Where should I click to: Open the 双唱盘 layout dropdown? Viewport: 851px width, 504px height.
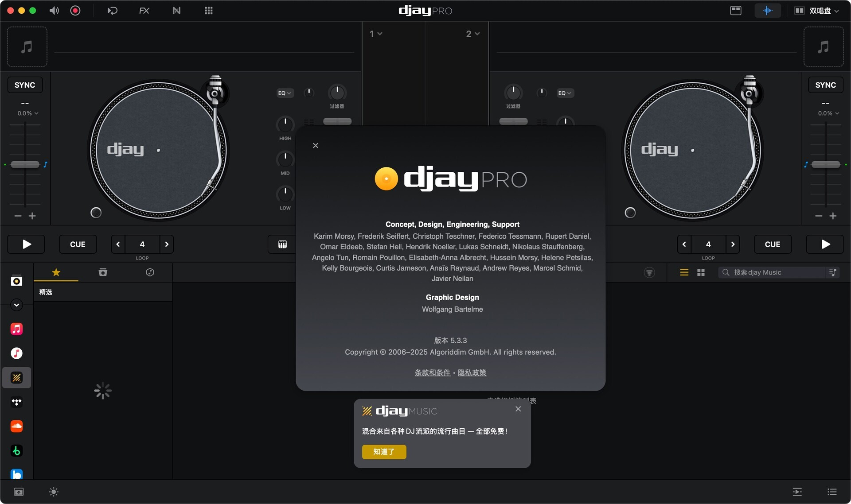(817, 11)
